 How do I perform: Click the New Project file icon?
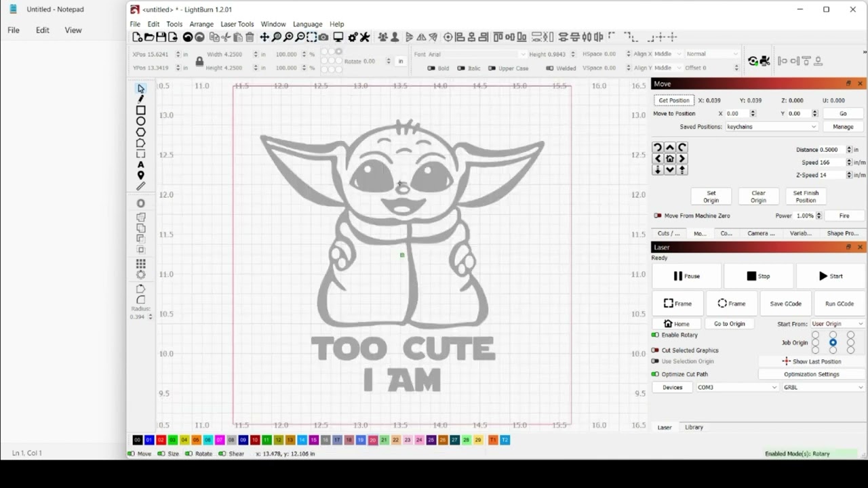[x=138, y=37]
